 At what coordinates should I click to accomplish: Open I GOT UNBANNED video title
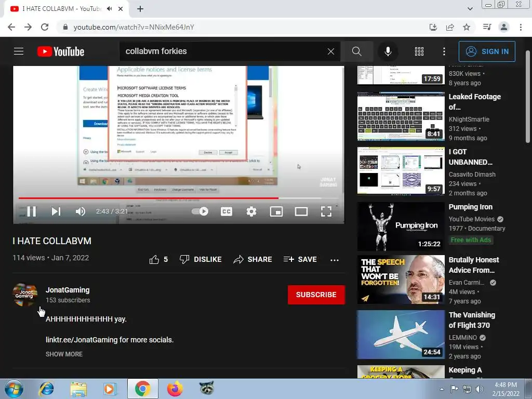(470, 157)
